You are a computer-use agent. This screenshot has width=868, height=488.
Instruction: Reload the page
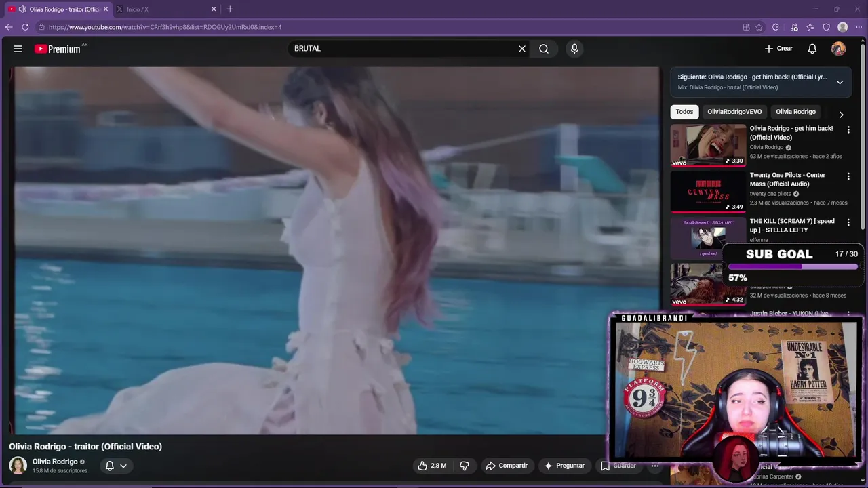click(x=25, y=27)
